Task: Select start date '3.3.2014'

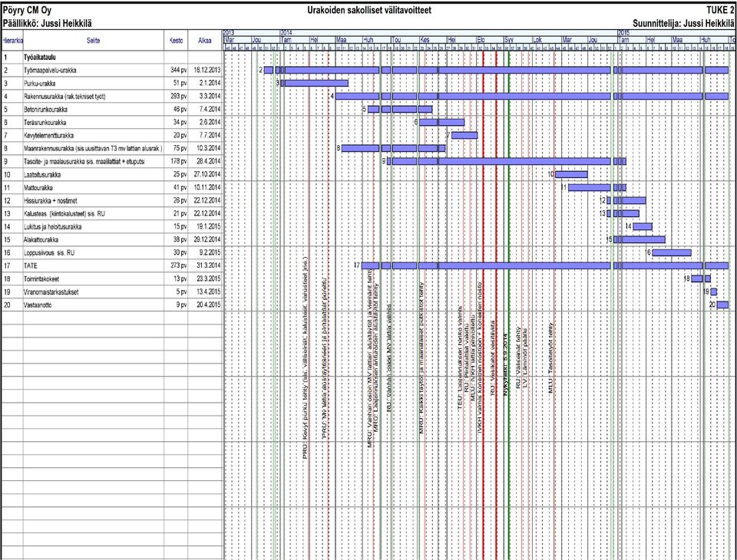Action: [210, 97]
